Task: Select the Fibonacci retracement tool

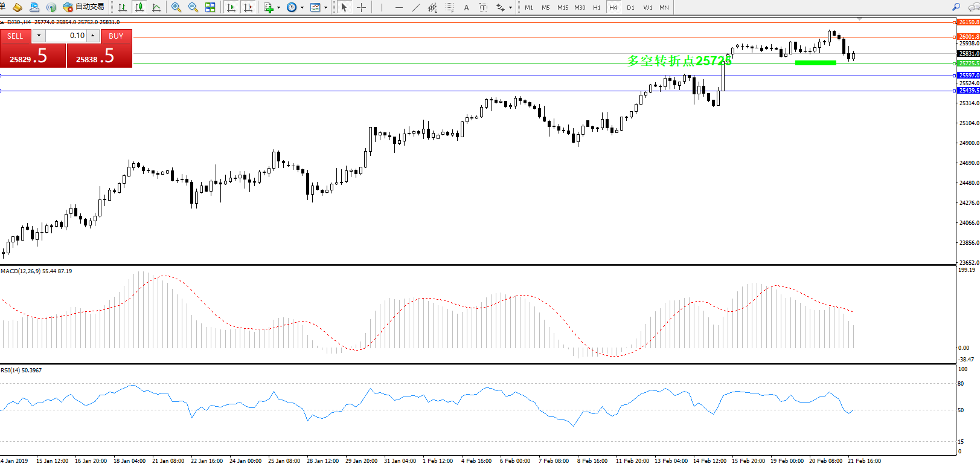Action: click(450, 7)
